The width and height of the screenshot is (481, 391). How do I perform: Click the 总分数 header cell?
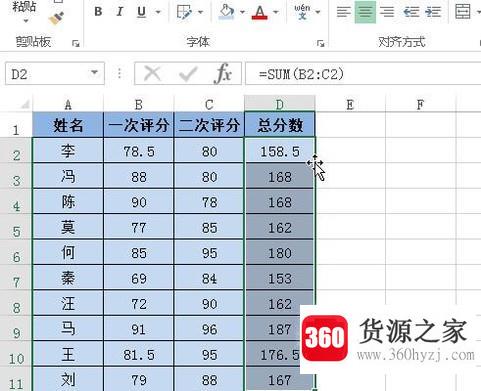click(280, 125)
